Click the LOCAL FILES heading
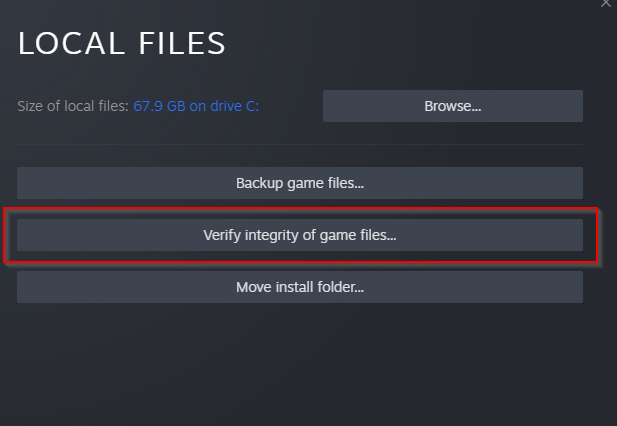Viewport: 617px width, 426px height. 122,44
